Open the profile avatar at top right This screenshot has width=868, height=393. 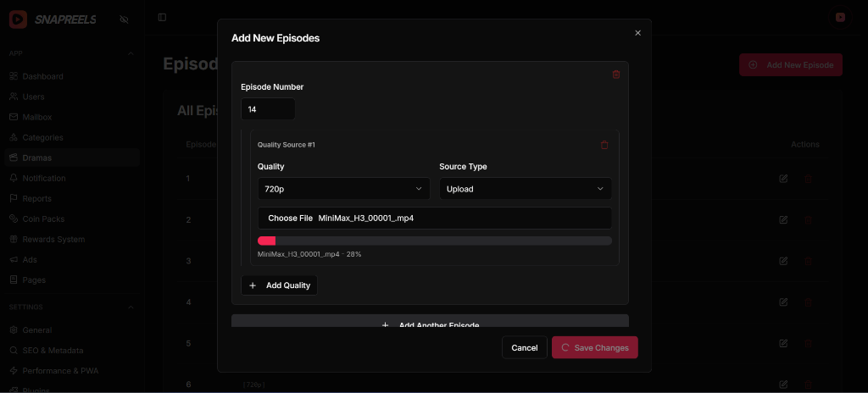(x=840, y=18)
